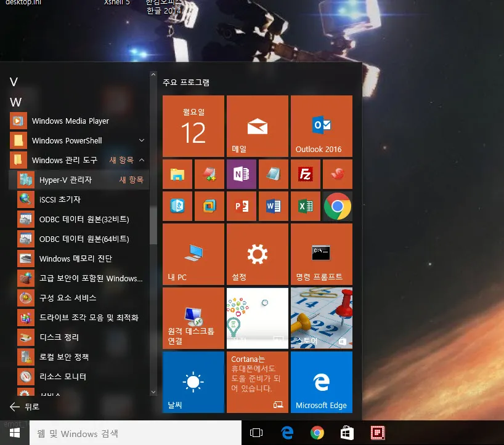Open 디스크 정리 (Disk Cleanup)
The image size is (504, 445).
click(62, 337)
